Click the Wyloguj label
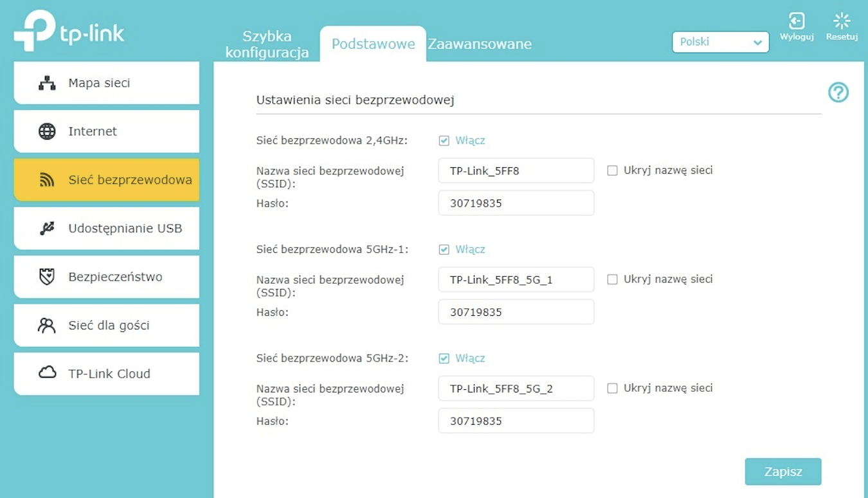The width and height of the screenshot is (868, 498). 797,37
